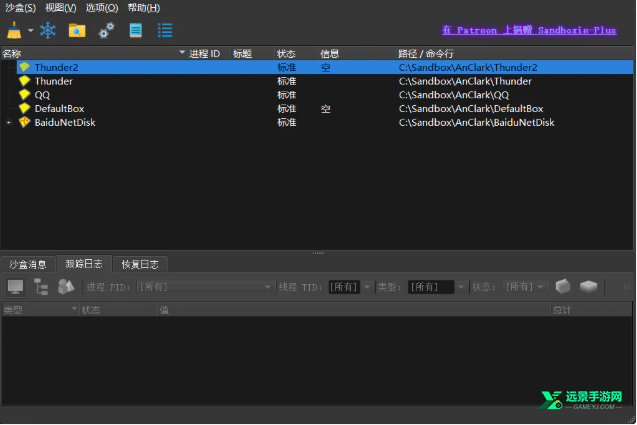Click the 路径 / 命令行 column header
The image size is (637, 425).
(514, 54)
